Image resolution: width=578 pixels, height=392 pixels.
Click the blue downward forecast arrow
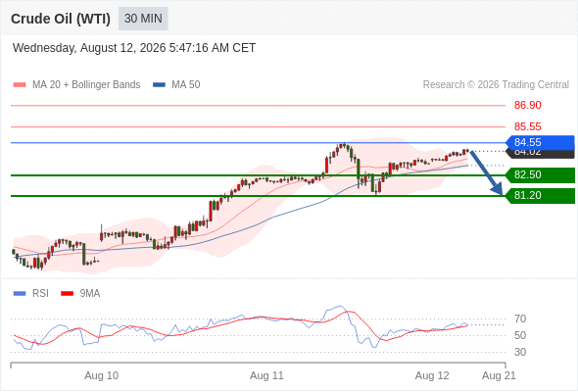pyautogui.click(x=487, y=172)
